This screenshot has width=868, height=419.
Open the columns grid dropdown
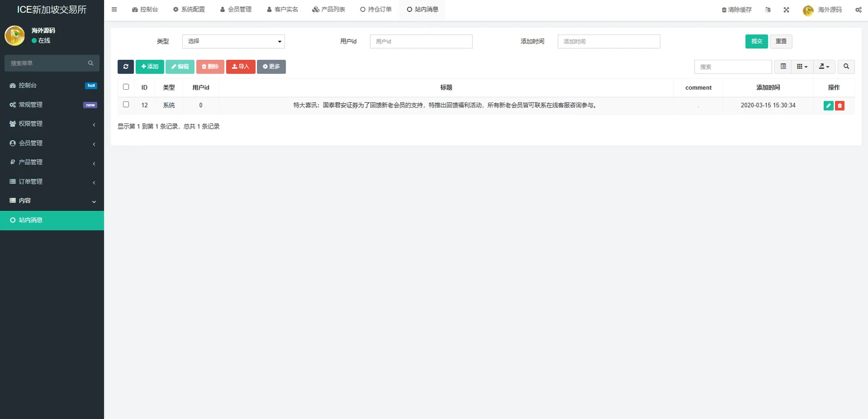point(802,67)
